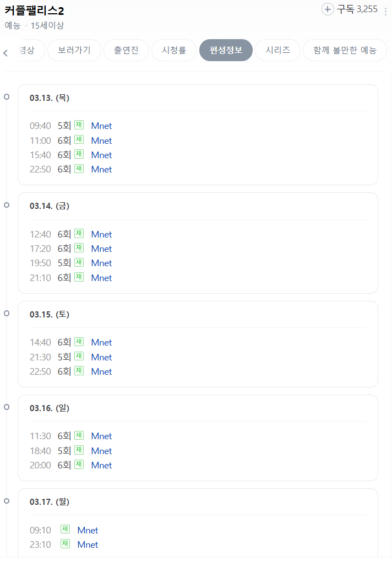
Task: Click the 재 badge next to 09:40 5회
Action: coord(78,125)
